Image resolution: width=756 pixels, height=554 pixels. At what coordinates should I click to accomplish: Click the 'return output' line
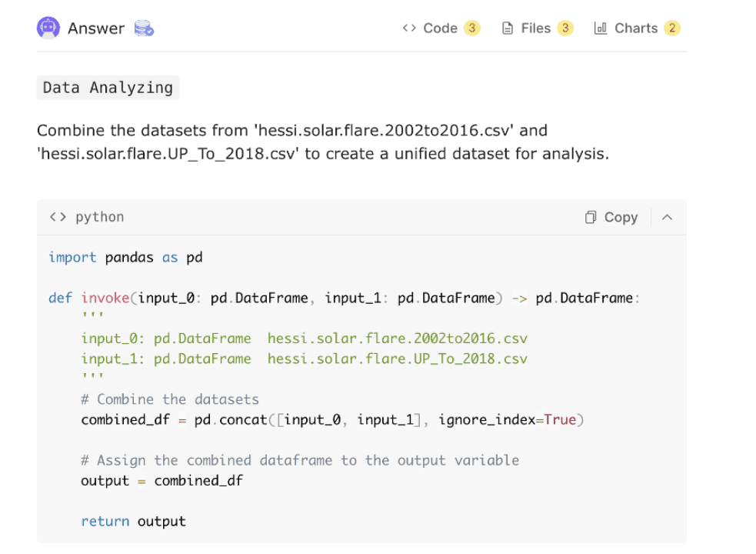pyautogui.click(x=133, y=521)
